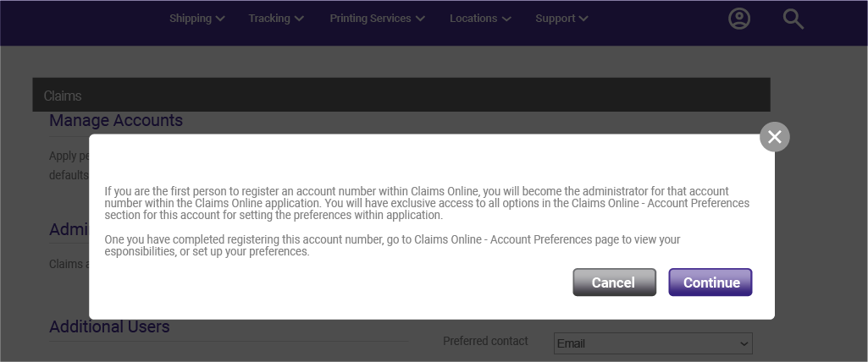
Task: Open the Preferred contact Email dropdown
Action: point(653,343)
